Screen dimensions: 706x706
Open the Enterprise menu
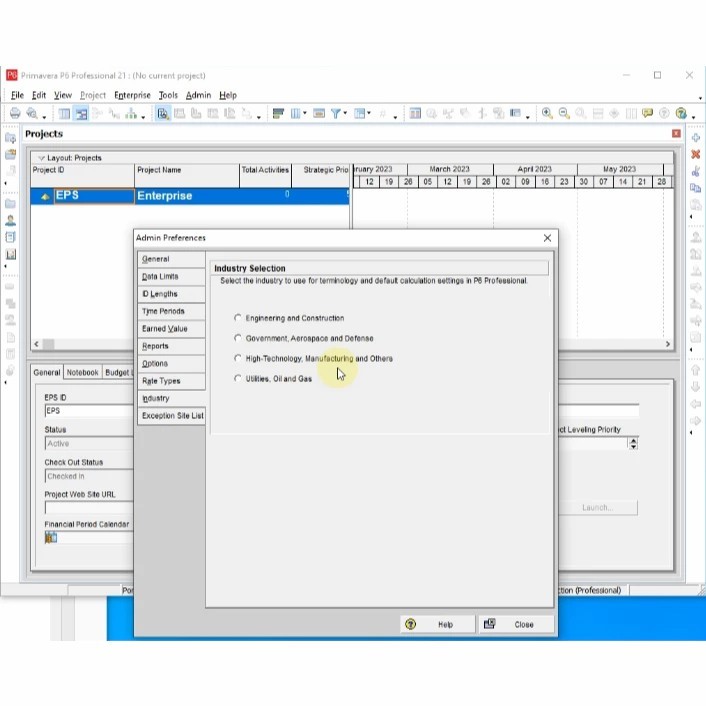tap(132, 95)
